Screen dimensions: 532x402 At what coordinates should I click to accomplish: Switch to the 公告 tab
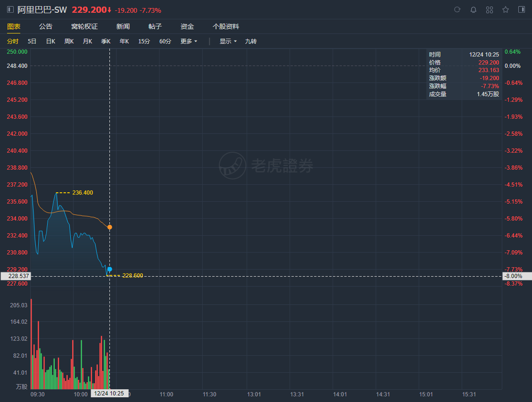click(x=46, y=26)
